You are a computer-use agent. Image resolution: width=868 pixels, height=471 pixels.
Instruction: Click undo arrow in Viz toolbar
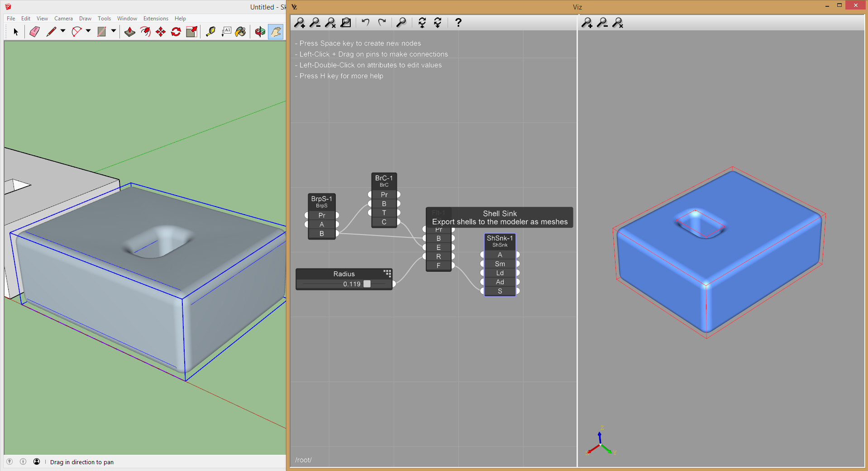pos(366,22)
